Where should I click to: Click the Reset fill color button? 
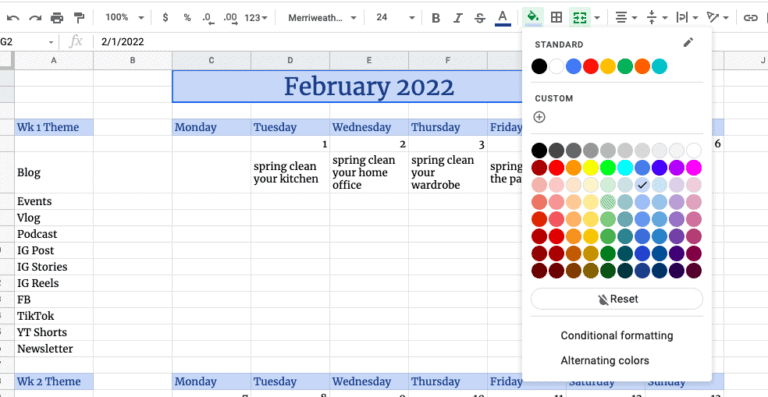pos(617,299)
